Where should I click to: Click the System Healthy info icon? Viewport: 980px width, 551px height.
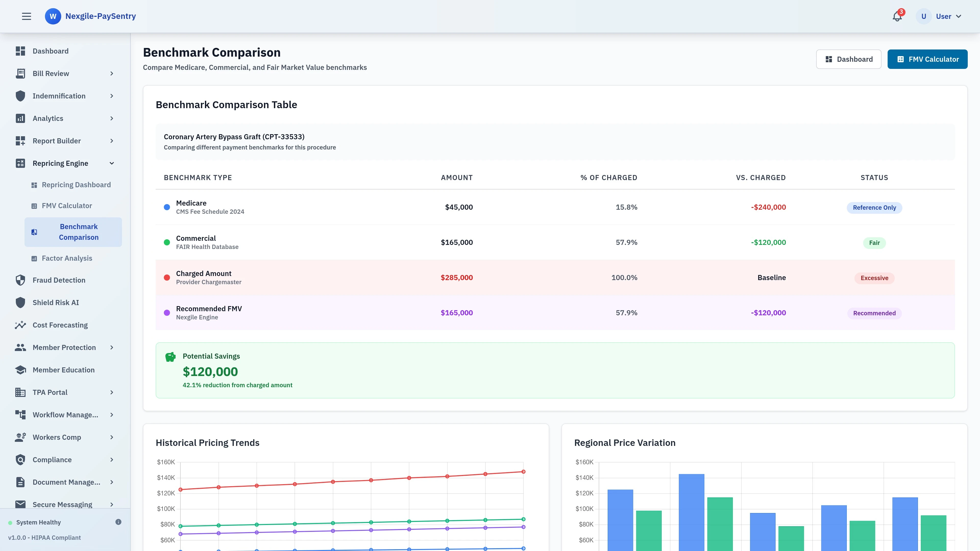point(118,522)
